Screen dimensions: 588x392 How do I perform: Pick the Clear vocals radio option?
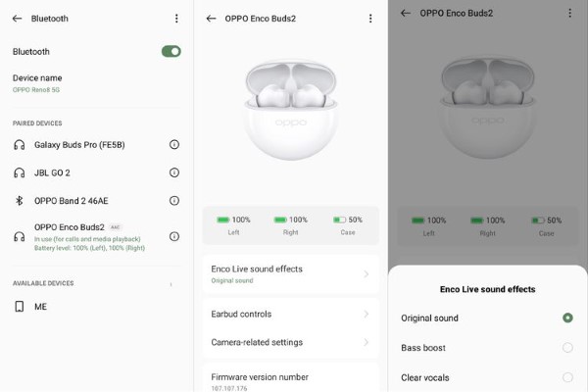(567, 377)
